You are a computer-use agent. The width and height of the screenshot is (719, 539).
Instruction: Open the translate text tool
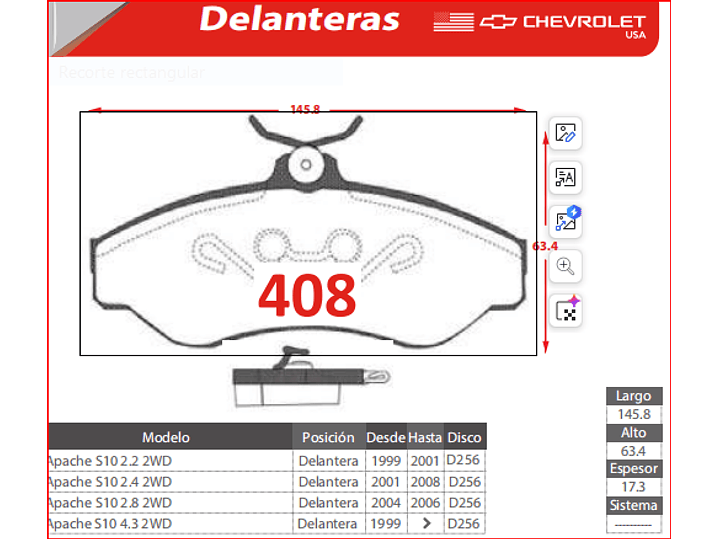tap(566, 178)
